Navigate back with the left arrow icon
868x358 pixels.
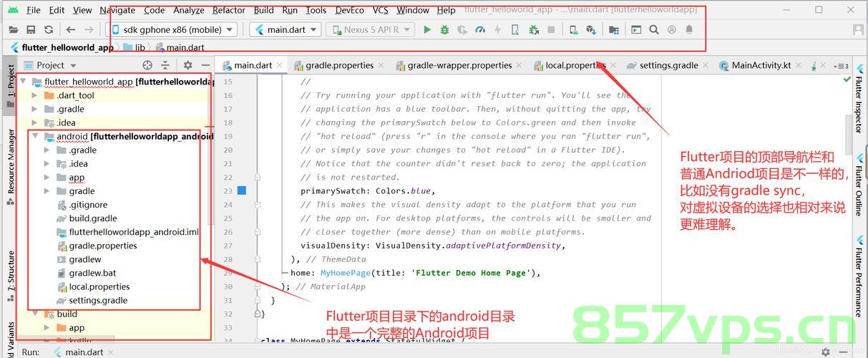[x=70, y=29]
